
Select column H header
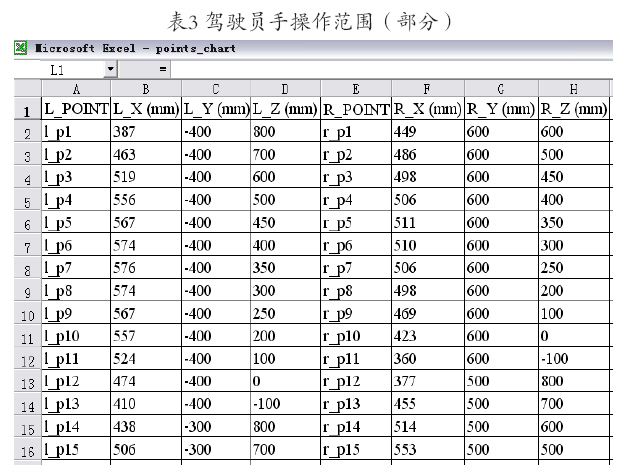pos(574,89)
